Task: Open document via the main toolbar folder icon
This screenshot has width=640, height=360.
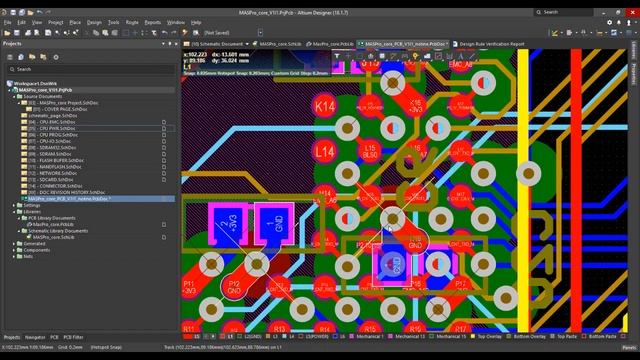Action: click(7, 33)
